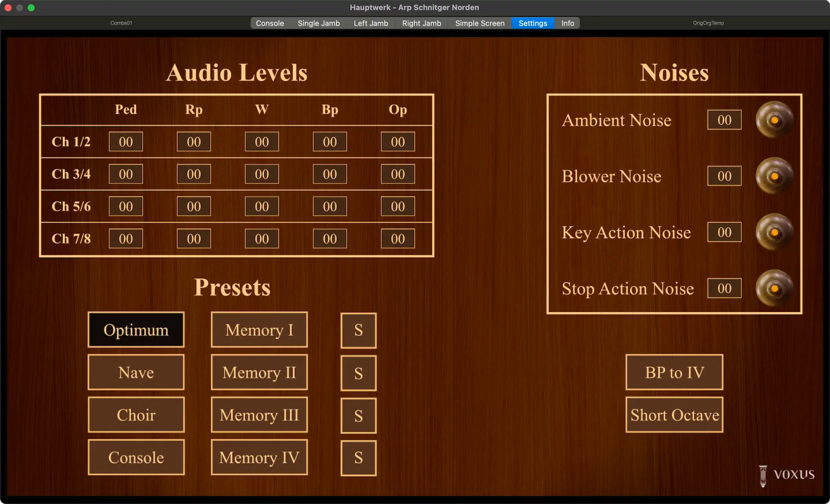Viewport: 830px width, 504px height.
Task: Choose the Choir preset button
Action: [136, 415]
